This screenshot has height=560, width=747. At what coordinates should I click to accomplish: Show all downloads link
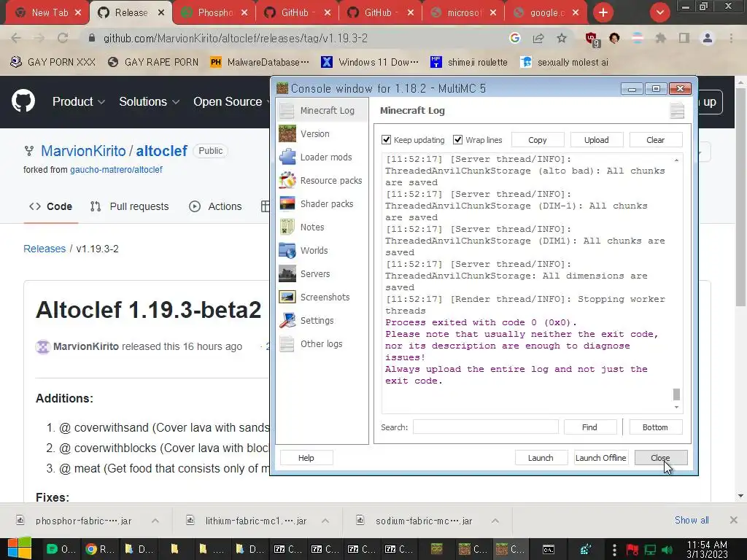(692, 520)
